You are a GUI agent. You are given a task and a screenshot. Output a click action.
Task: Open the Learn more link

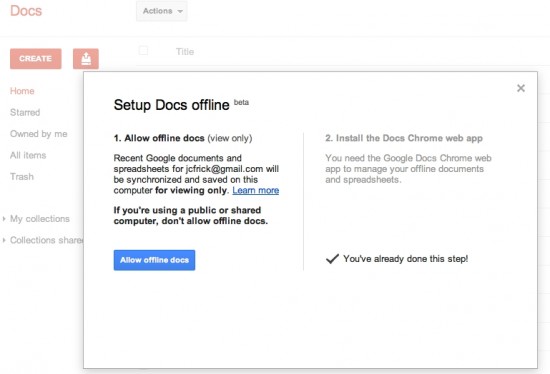tap(256, 190)
